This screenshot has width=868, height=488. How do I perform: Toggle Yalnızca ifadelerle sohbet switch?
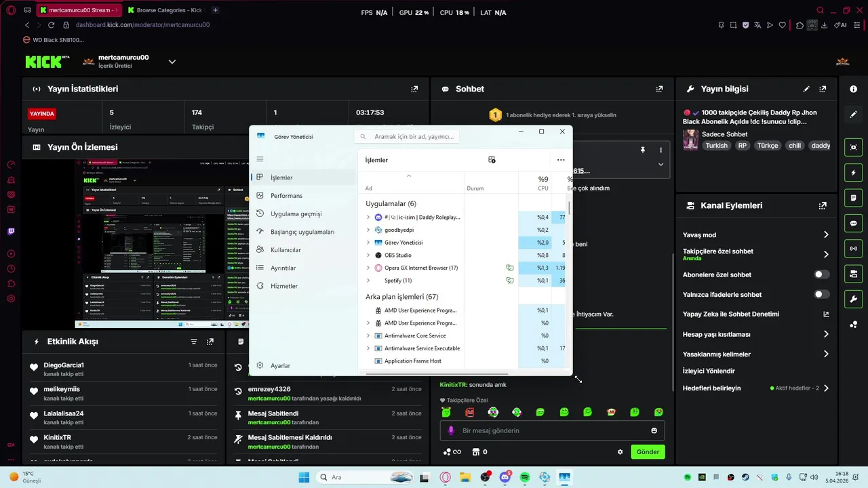tap(821, 294)
